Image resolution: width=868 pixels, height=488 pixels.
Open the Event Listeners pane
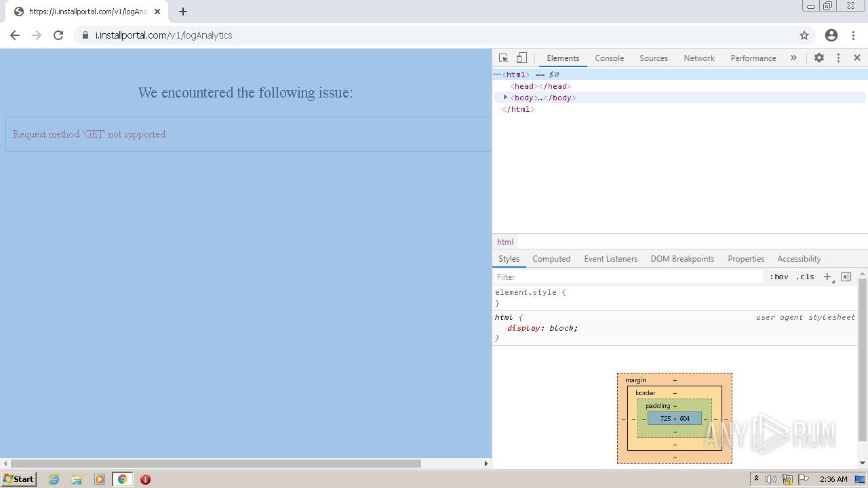(610, 259)
